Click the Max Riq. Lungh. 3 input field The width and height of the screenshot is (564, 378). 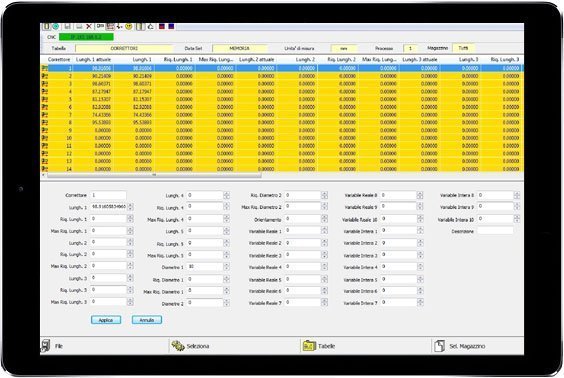(108, 302)
